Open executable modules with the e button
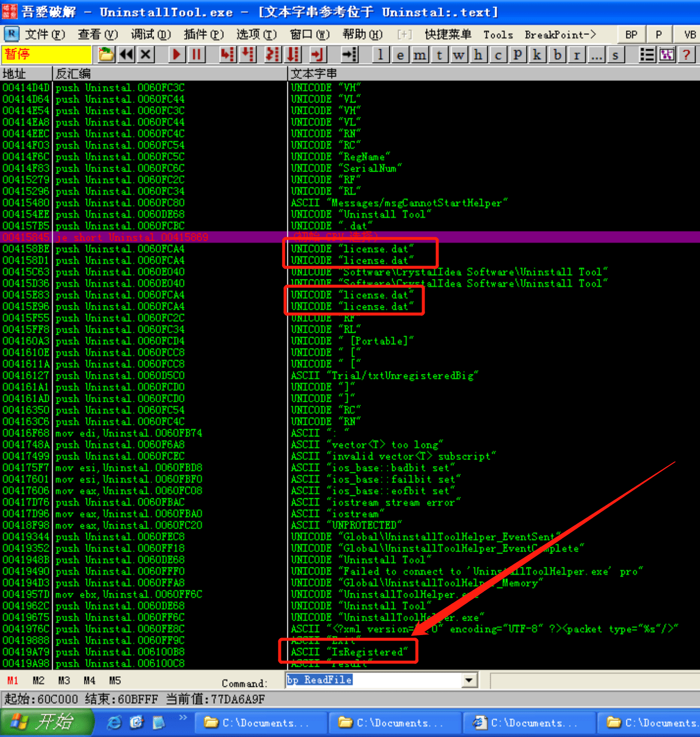This screenshot has width=700, height=737. click(x=400, y=55)
